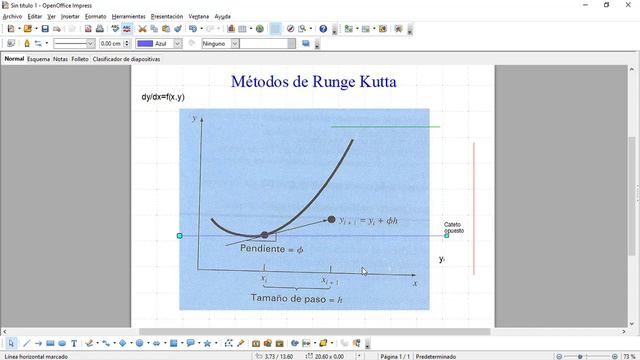
Task: Select the basic shapes diamond tool
Action: pos(122,343)
